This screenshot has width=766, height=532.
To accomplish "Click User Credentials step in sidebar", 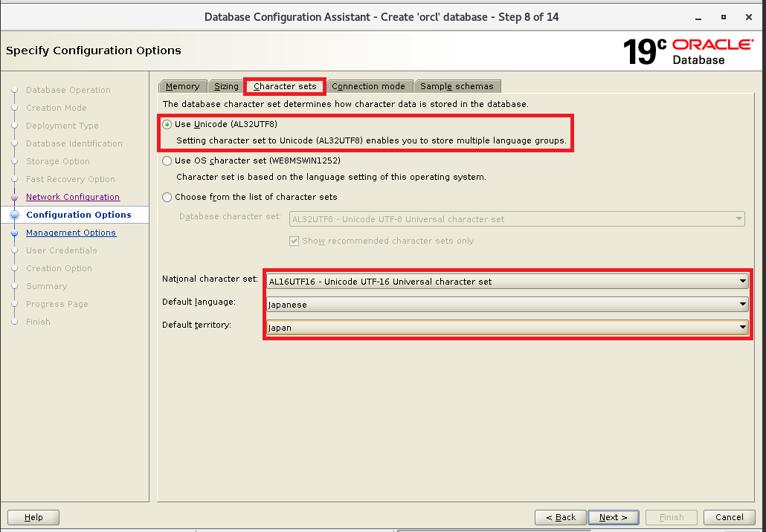I will pyautogui.click(x=62, y=250).
